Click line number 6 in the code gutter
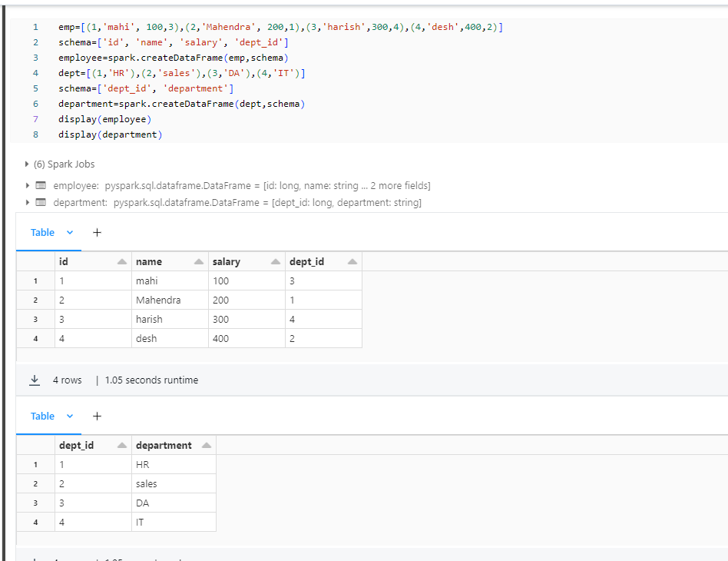The height and width of the screenshot is (561, 728). (36, 104)
